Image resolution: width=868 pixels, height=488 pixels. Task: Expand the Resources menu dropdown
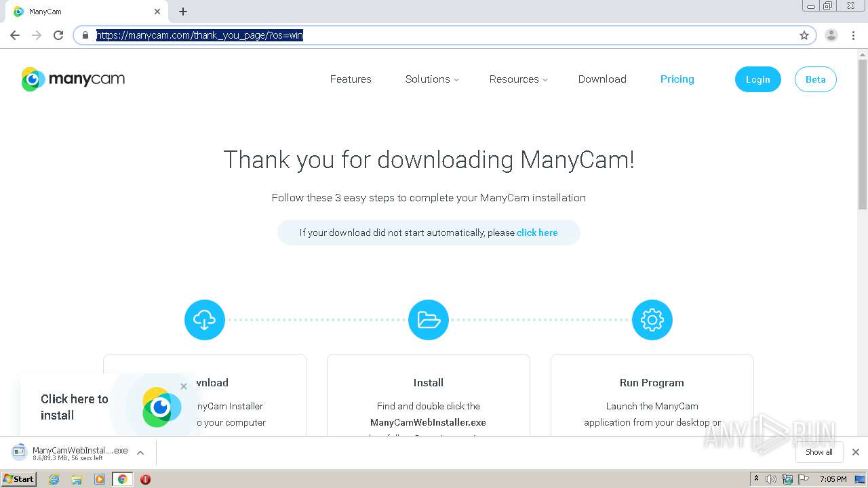(518, 79)
